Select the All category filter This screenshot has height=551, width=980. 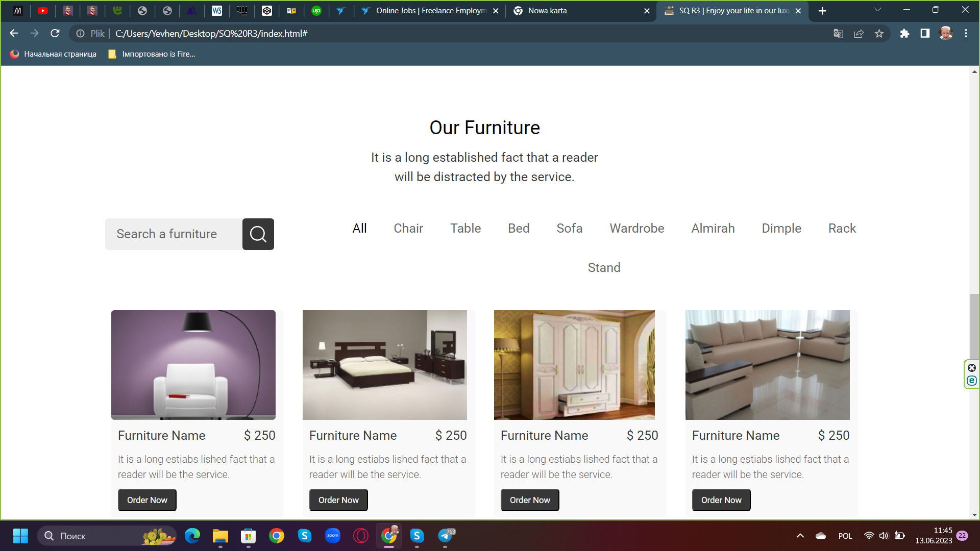pos(359,228)
